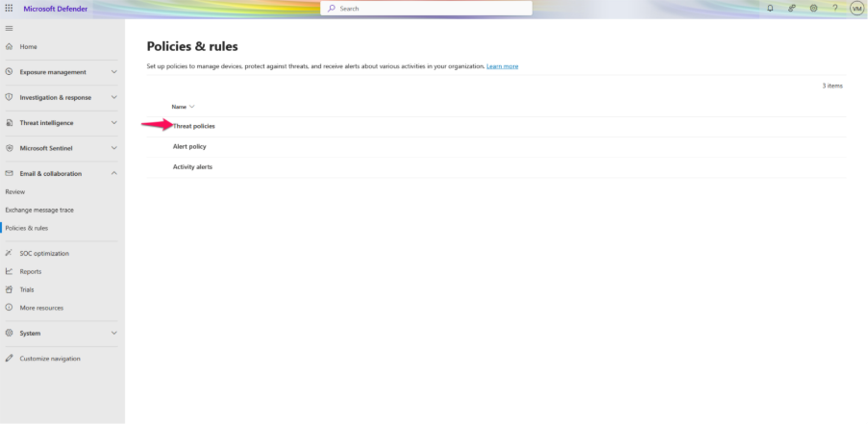Click the Reports chart icon

(9, 271)
